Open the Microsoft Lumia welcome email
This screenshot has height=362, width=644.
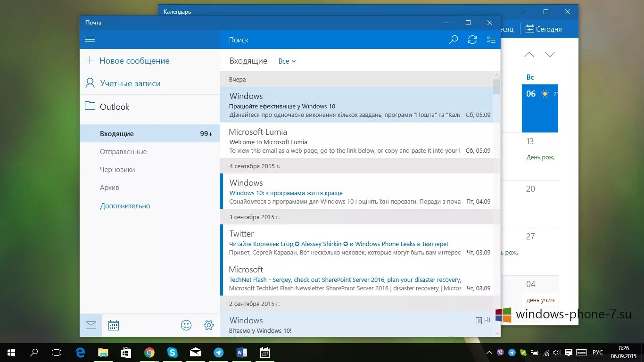pos(356,140)
